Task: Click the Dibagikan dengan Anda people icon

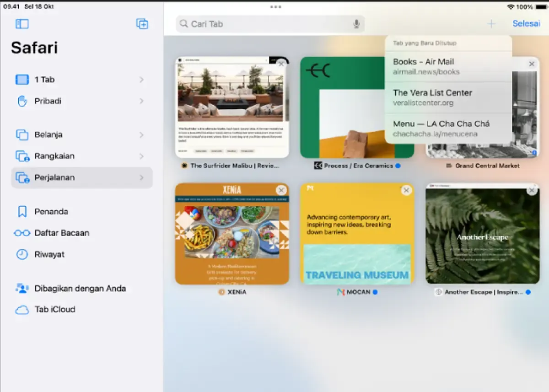Action: tap(22, 288)
